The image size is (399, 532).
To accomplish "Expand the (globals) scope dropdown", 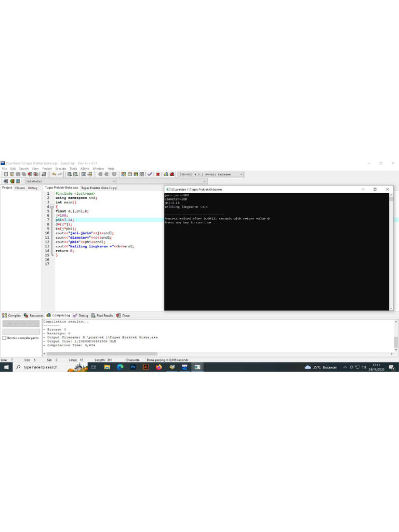I will pos(70,181).
